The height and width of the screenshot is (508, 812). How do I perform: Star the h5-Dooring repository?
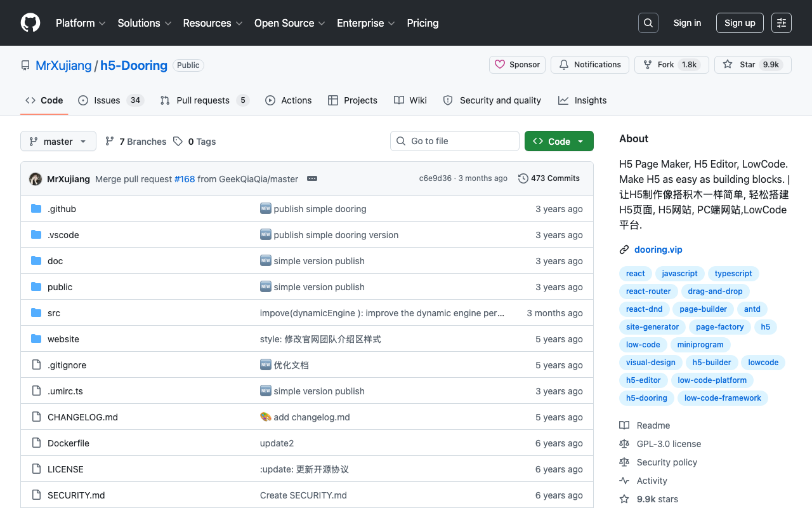(753, 65)
